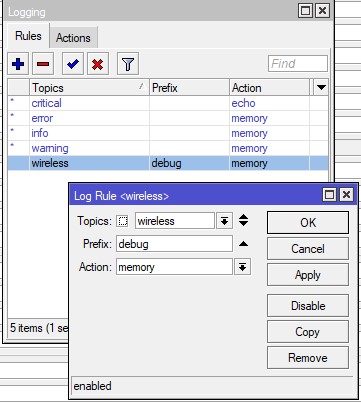Maximize the Log Rule dialog

pos(329,194)
